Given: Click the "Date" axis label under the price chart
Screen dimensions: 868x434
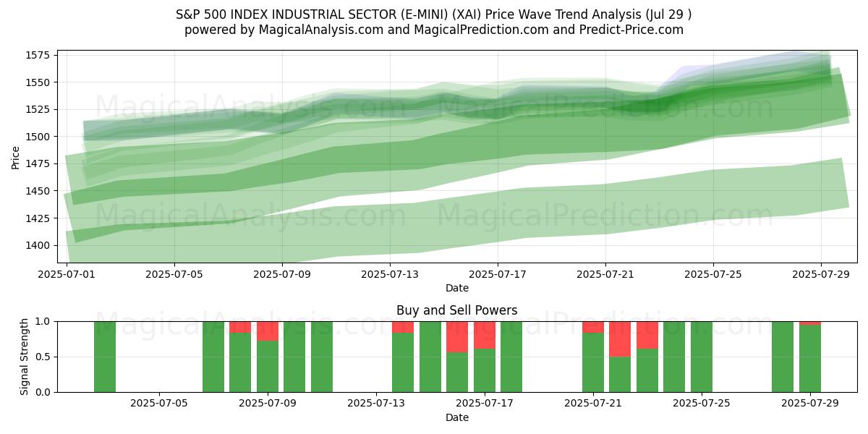Looking at the screenshot, I should point(457,288).
